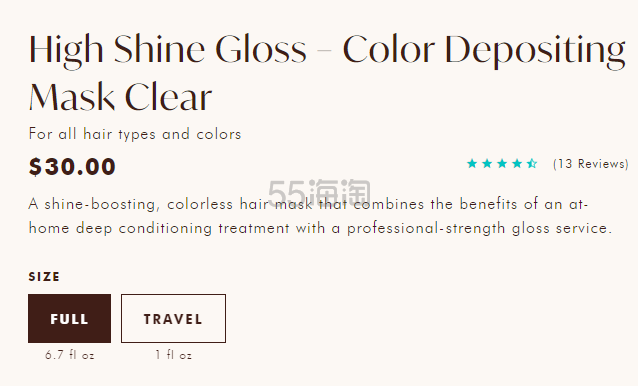Click the For all hair types subtitle
Screen dimensions: 638x386
135,134
